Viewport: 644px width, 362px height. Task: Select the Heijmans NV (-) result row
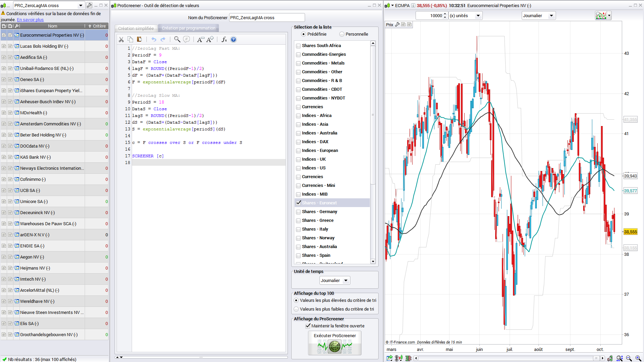click(x=54, y=268)
